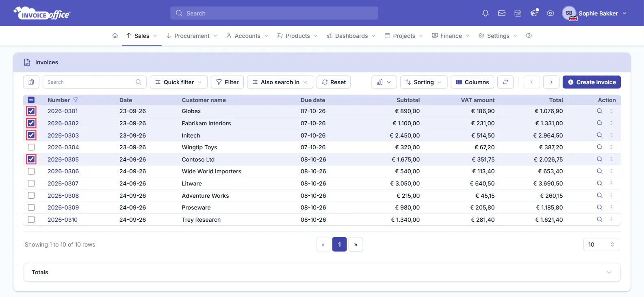The width and height of the screenshot is (644, 297).
Task: View Litware invoice with magnifier icon
Action: tap(599, 183)
